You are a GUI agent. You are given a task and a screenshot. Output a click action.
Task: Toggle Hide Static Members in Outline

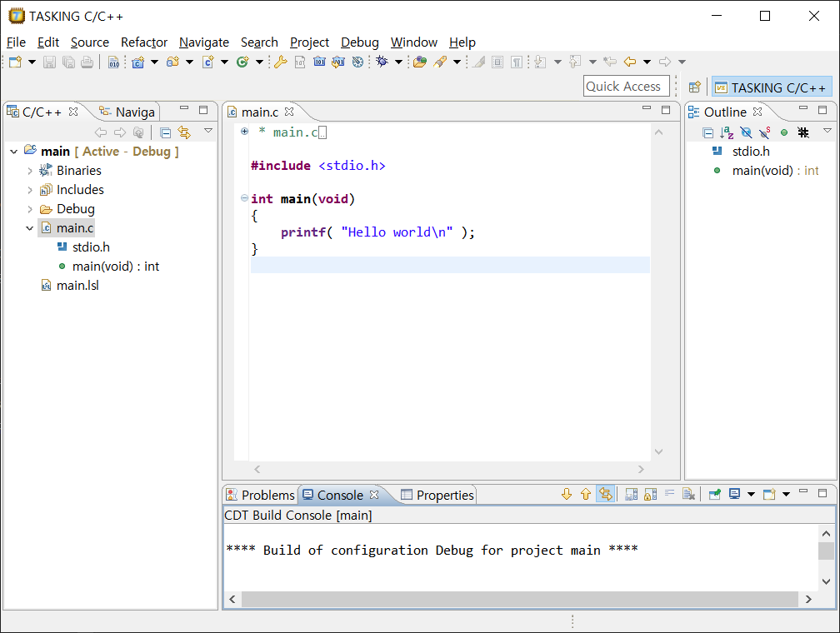[x=765, y=132]
